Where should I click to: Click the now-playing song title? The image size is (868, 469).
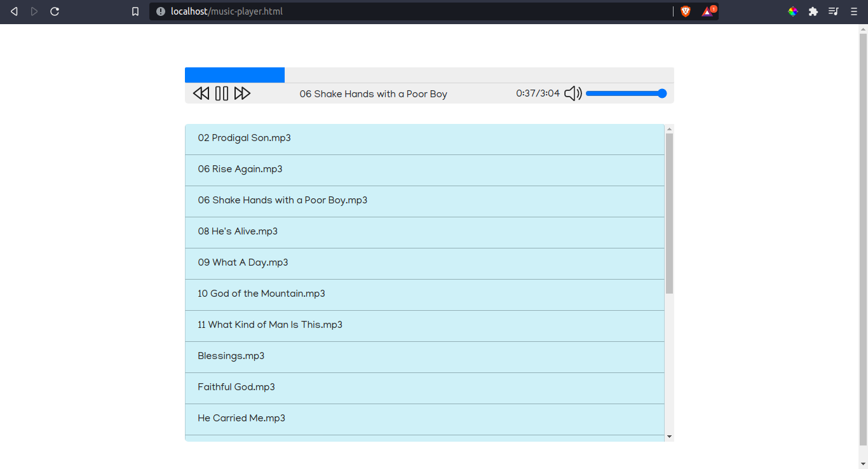374,94
